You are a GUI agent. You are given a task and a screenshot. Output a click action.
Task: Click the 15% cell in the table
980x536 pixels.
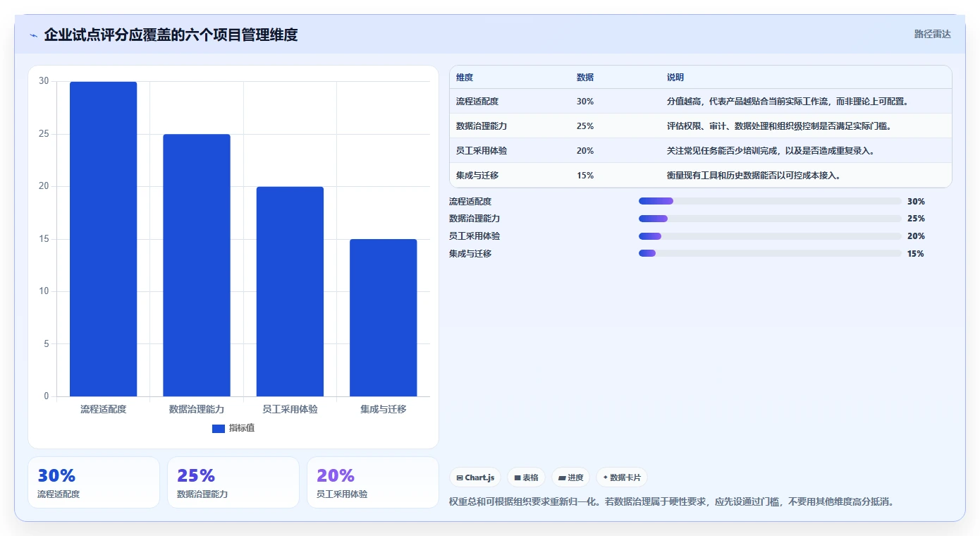585,176
